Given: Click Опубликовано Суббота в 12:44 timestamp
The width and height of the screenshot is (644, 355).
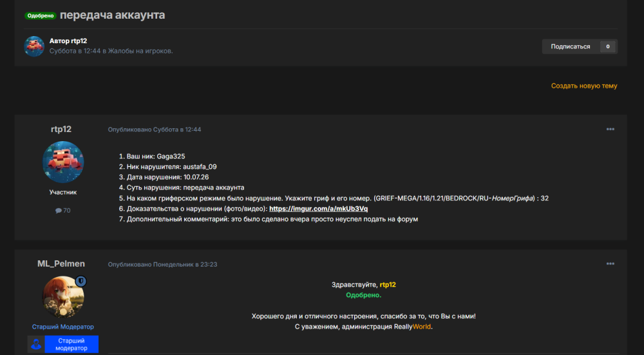Looking at the screenshot, I should 155,130.
